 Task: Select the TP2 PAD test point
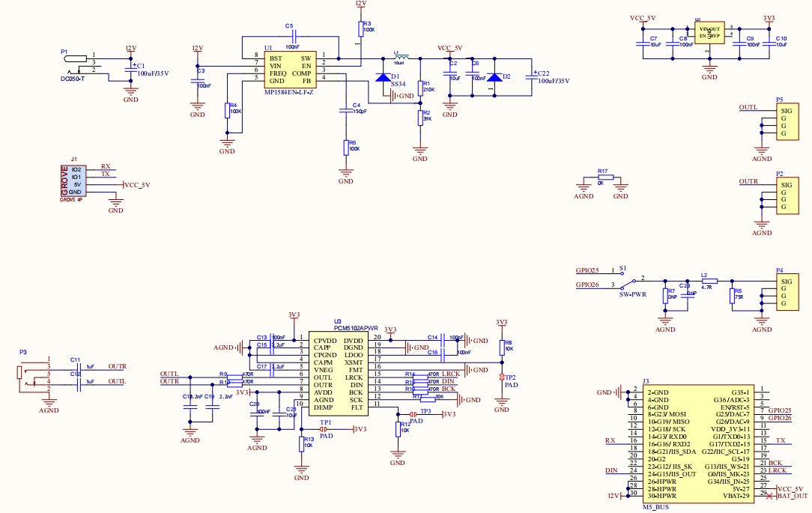tap(502, 377)
